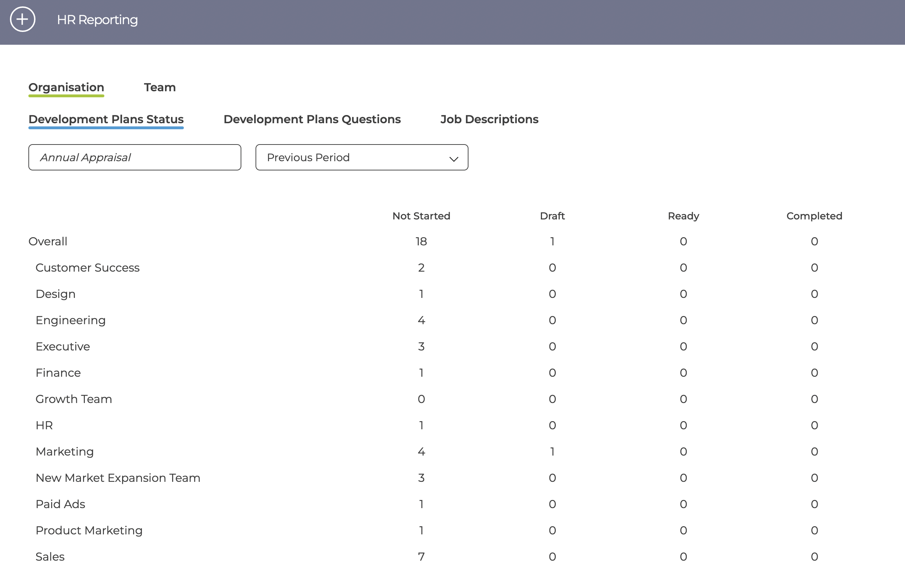Open the New Market Expansion Team row
Screen dimensions: 905x588
click(x=452, y=478)
